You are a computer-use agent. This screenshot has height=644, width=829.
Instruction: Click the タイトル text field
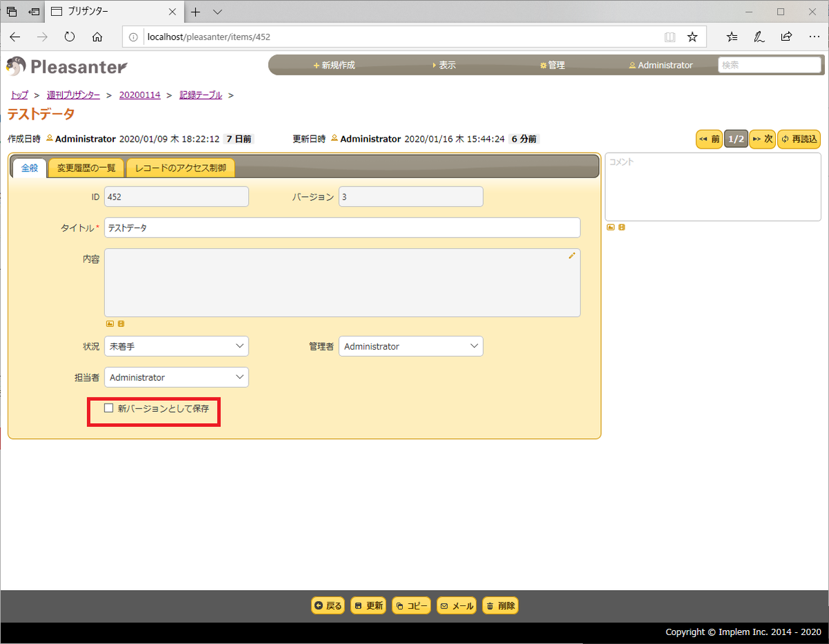pyautogui.click(x=342, y=227)
